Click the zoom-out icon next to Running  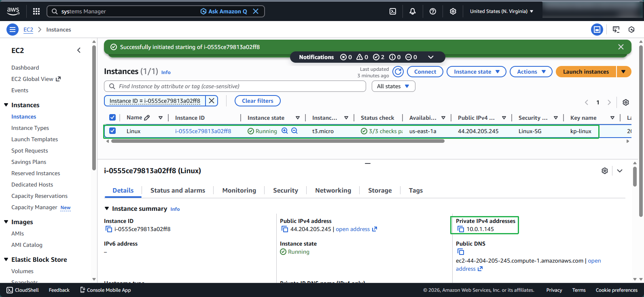tap(294, 131)
